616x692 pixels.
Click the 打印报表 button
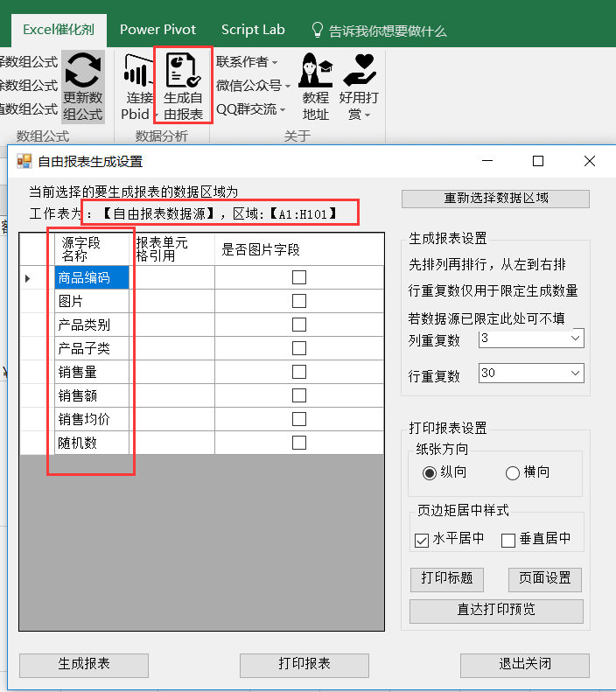[304, 665]
